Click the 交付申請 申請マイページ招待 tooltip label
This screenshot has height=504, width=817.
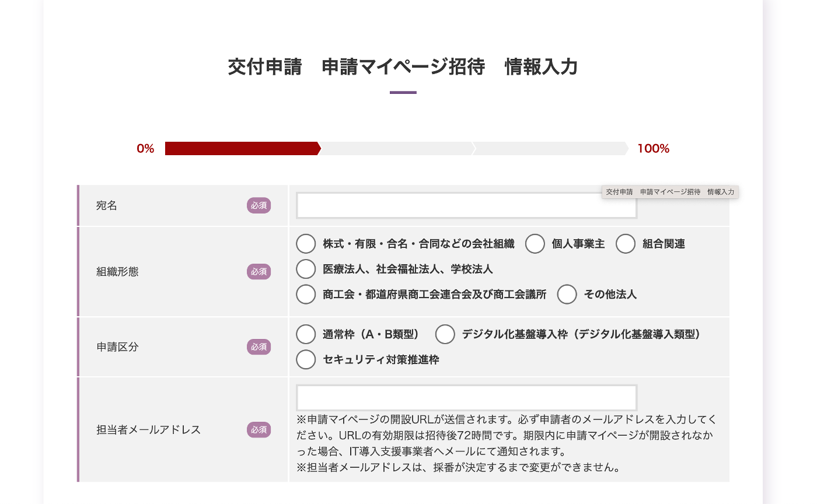tap(669, 192)
